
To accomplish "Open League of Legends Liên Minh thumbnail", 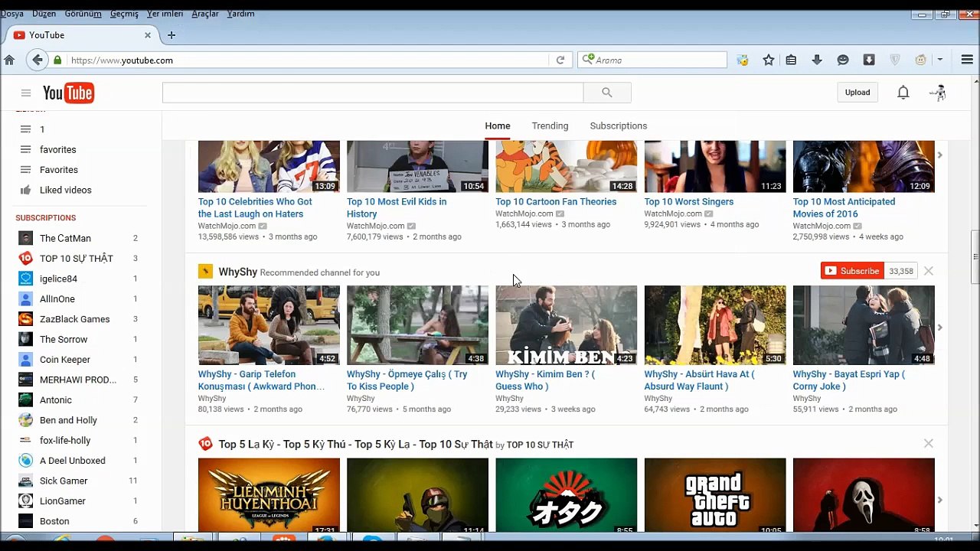I will (269, 495).
